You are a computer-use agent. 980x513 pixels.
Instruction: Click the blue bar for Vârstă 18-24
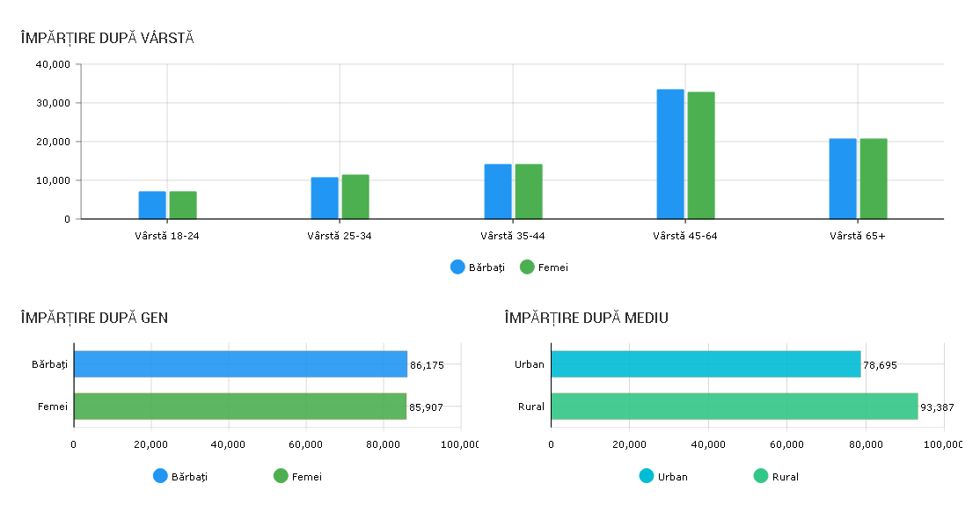pyautogui.click(x=152, y=205)
